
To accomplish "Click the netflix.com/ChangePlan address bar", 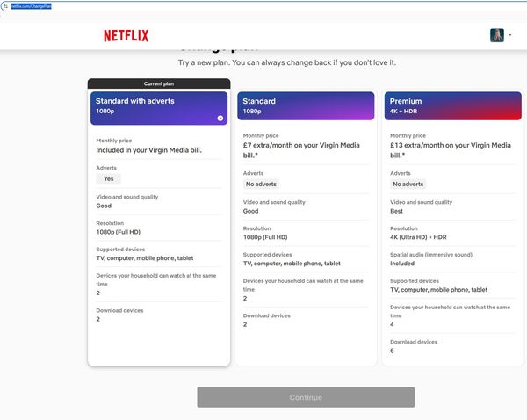I will coord(32,5).
